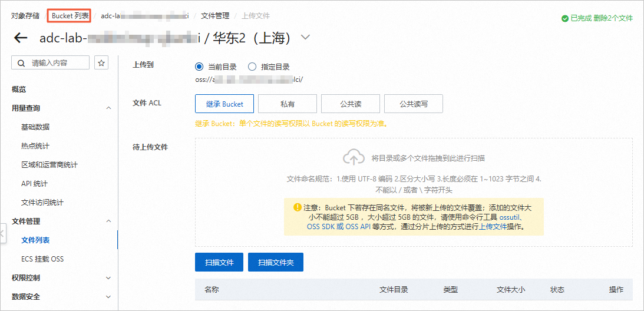Image resolution: width=644 pixels, height=311 pixels.
Task: Click the 名称 column header
Action: pyautogui.click(x=212, y=289)
